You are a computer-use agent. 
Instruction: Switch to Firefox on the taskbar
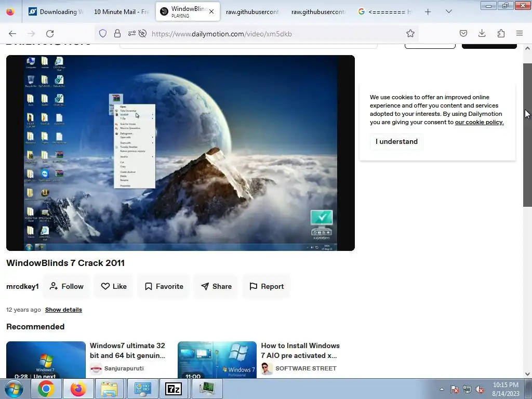(x=78, y=389)
